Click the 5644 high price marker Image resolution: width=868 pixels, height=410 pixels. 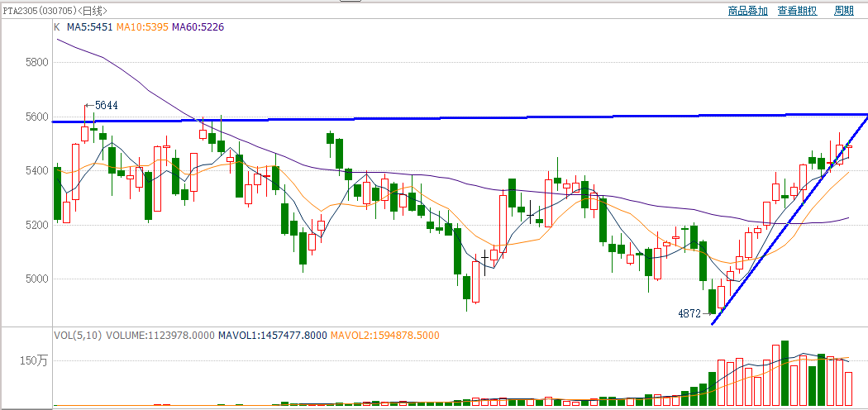point(102,105)
